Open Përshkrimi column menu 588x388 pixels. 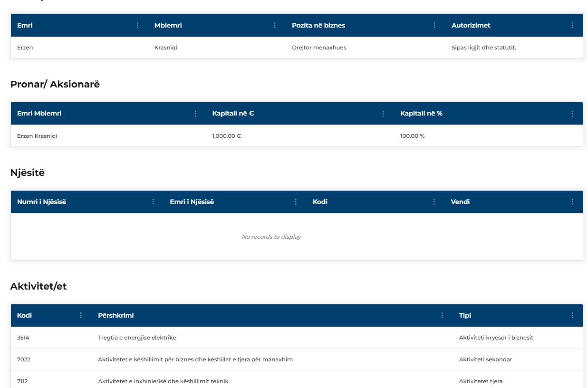[442, 315]
